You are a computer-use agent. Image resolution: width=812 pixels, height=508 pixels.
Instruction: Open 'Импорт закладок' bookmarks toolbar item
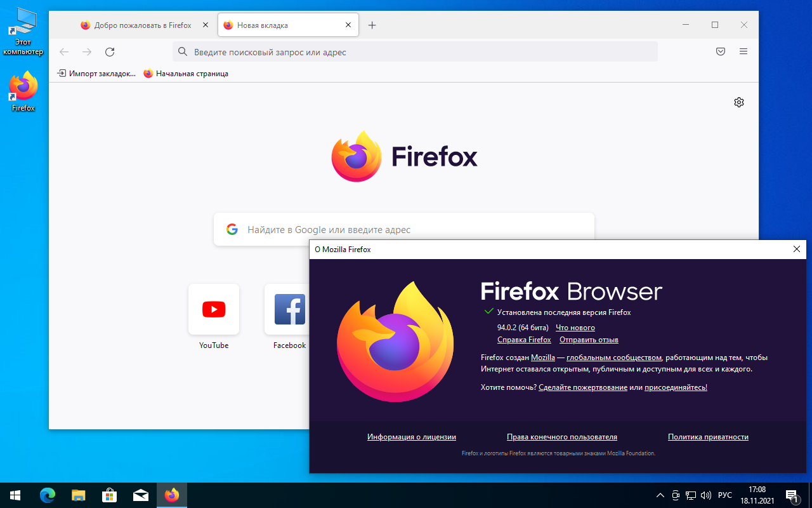(96, 74)
